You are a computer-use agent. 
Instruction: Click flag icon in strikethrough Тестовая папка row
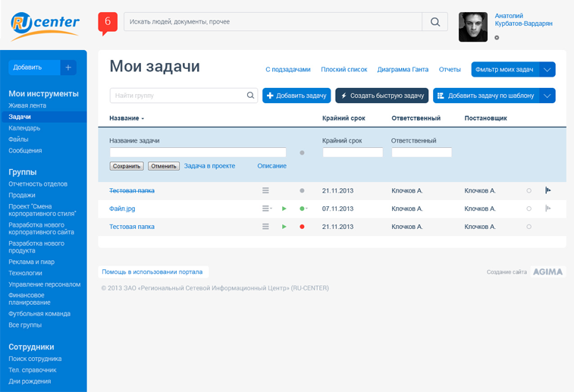(x=548, y=190)
